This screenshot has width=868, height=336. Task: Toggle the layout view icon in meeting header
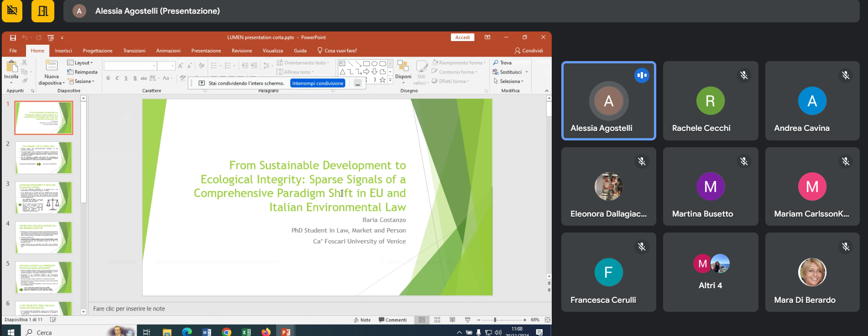click(x=43, y=11)
